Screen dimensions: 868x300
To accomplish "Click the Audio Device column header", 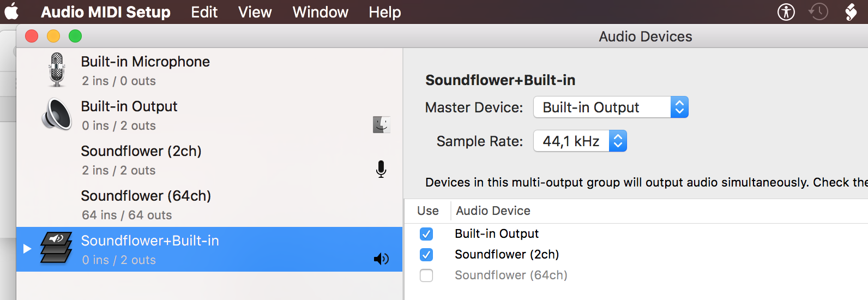I will pos(493,211).
